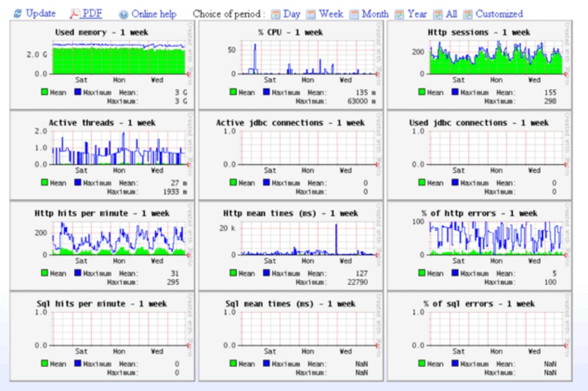Select the Day period calendar icon
Image resolution: width=588 pixels, height=391 pixels.
tap(276, 14)
